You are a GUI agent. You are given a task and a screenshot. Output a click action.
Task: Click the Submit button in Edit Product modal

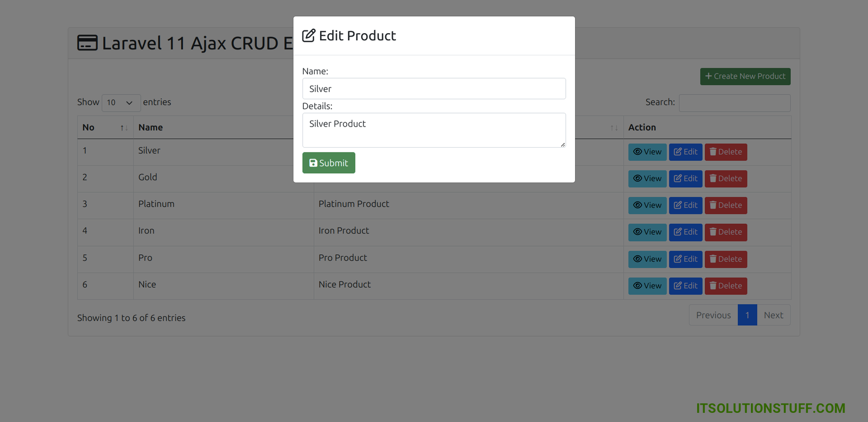[328, 163]
